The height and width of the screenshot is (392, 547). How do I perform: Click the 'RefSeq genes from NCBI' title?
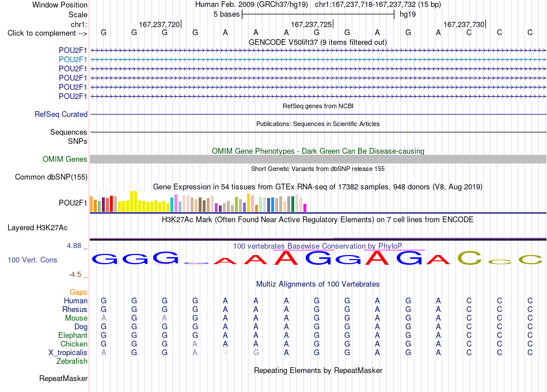pyautogui.click(x=318, y=106)
